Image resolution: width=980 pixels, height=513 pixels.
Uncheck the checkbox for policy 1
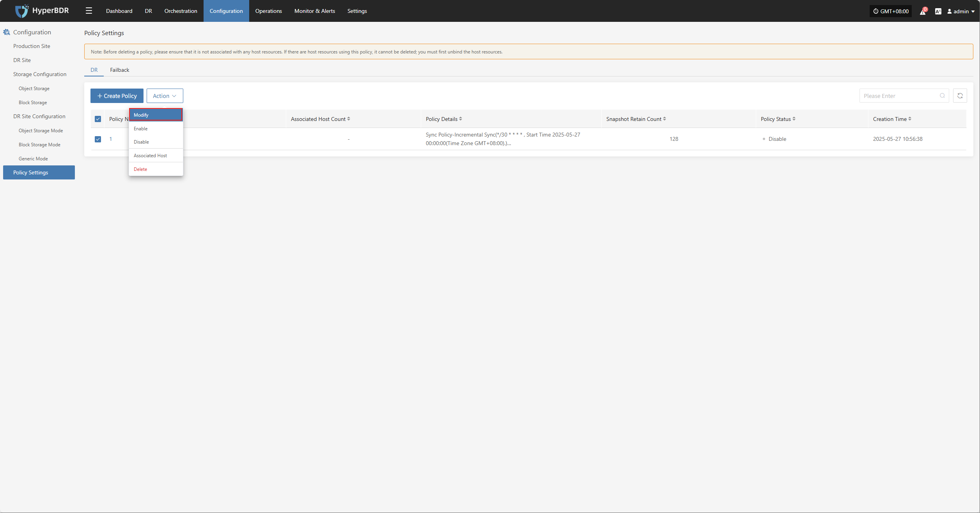[x=98, y=139]
